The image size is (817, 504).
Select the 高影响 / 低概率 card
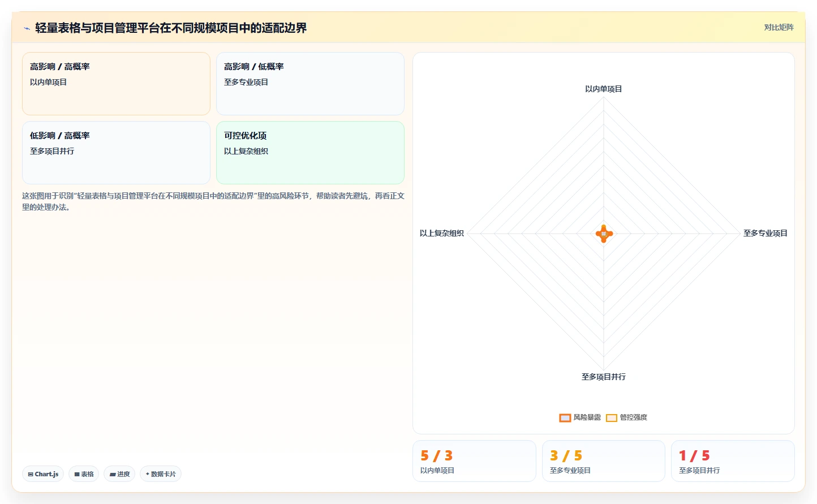tap(310, 84)
